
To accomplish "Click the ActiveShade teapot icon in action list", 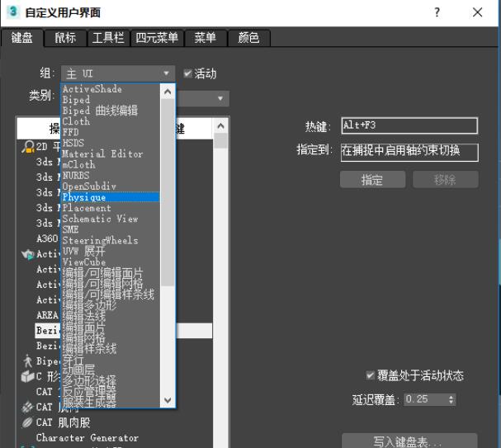I will (28, 254).
